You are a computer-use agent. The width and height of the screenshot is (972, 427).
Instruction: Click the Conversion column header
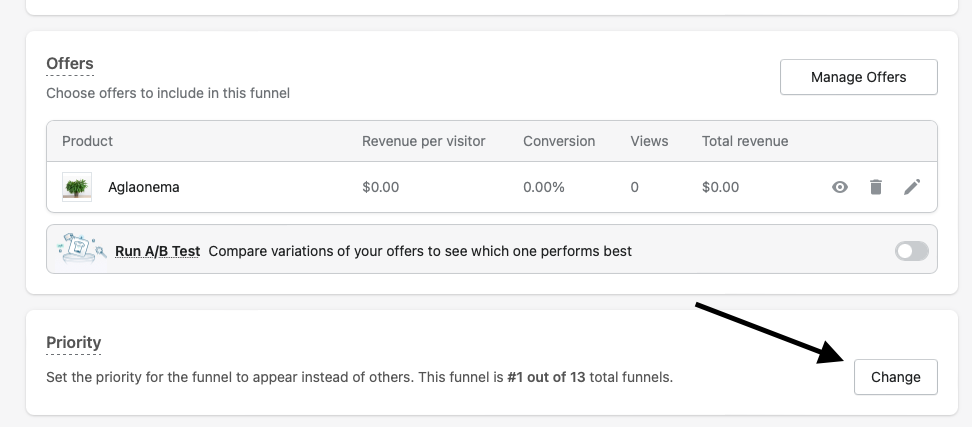coord(558,141)
